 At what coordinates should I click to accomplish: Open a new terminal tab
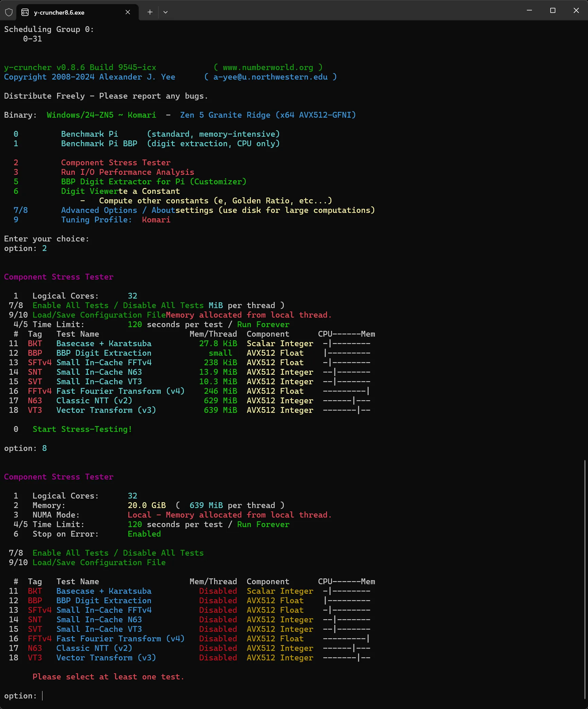[x=150, y=12]
